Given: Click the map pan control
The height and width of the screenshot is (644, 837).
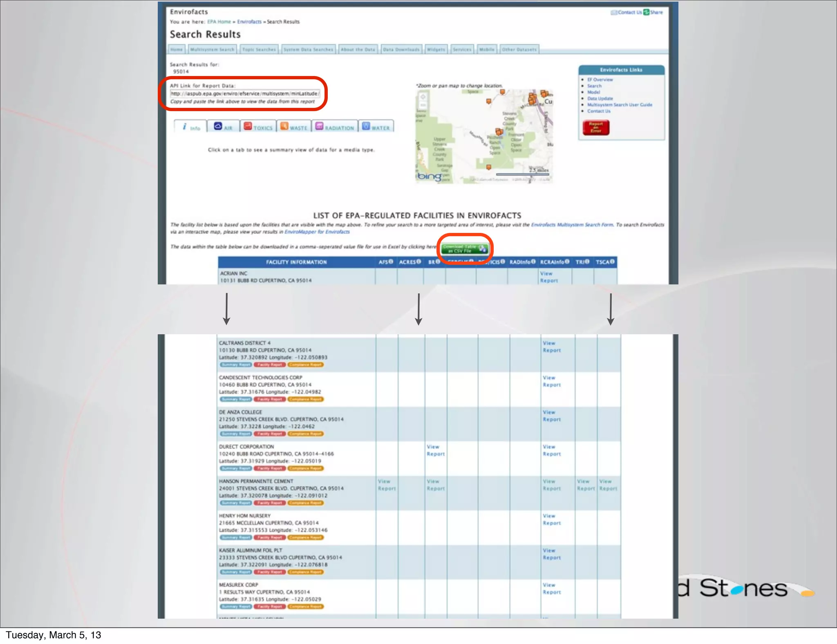Looking at the screenshot, I should click(423, 97).
